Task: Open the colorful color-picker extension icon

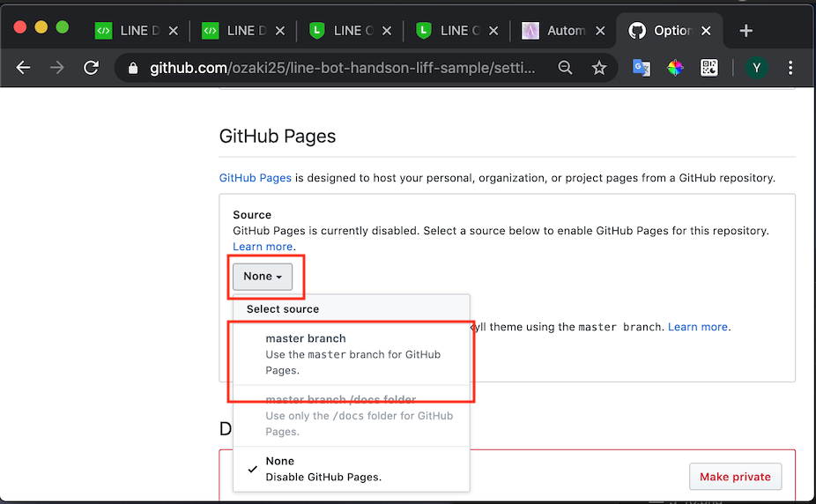Action: [x=675, y=68]
